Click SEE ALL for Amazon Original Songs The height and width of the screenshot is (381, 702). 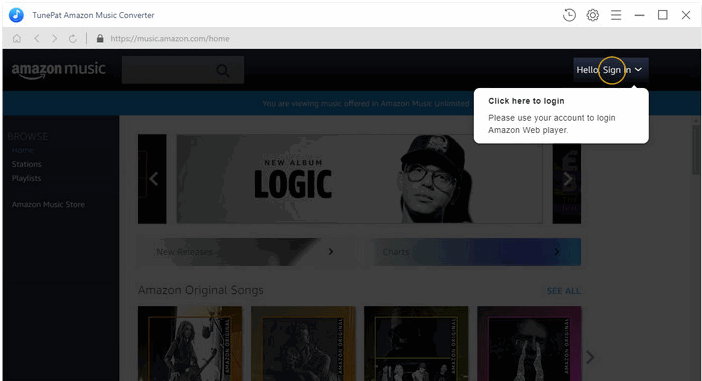563,291
